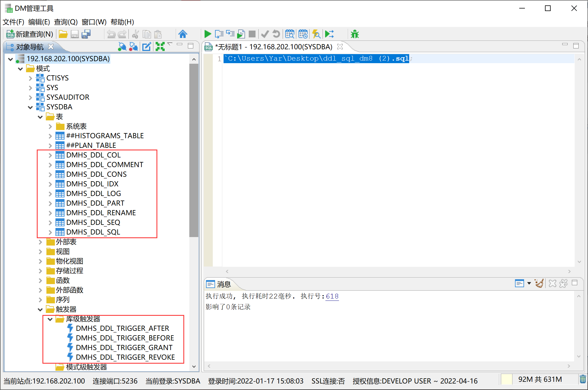Image resolution: width=588 pixels, height=390 pixels.
Task: Click the trash can garbage collection icon
Action: coord(583,379)
